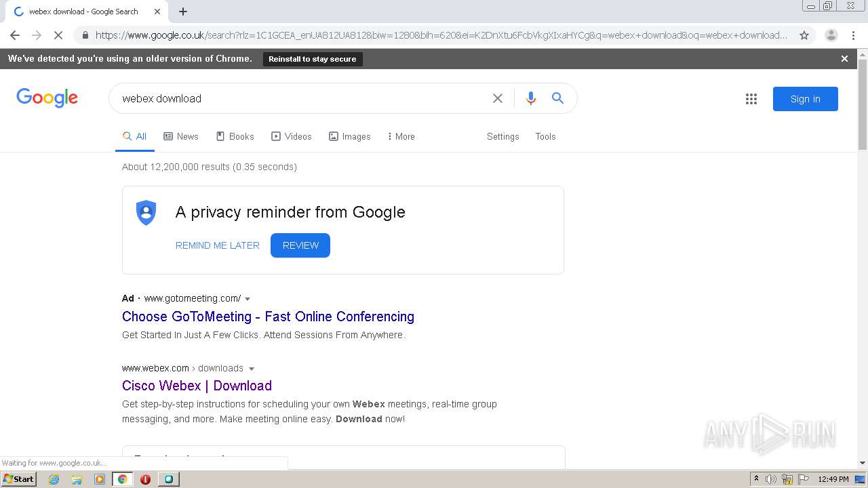Viewport: 868px width, 488px height.
Task: Click the Sign in button
Action: tap(806, 99)
